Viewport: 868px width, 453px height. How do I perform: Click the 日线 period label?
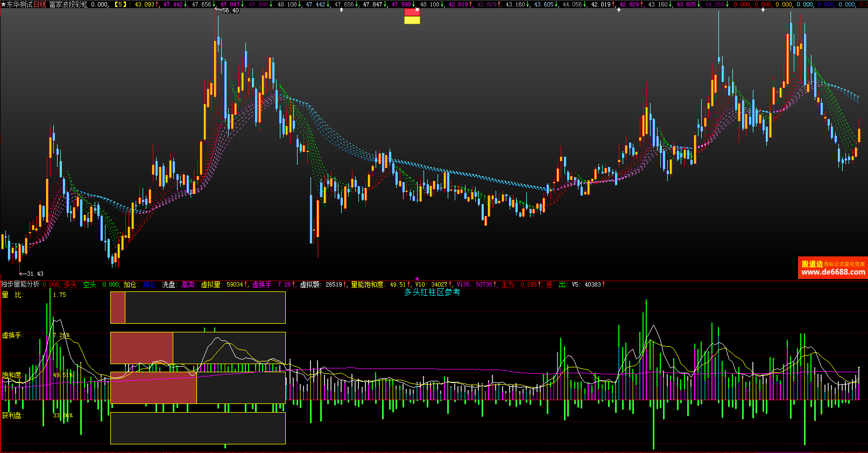(x=40, y=4)
